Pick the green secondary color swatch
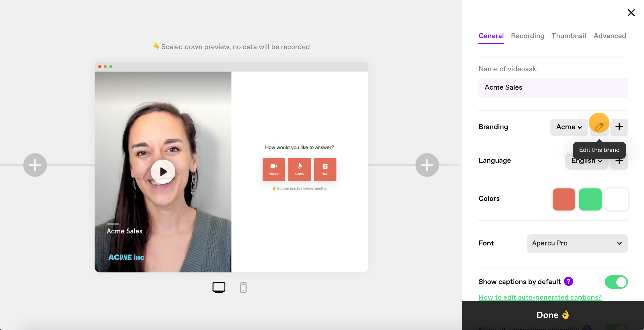The image size is (644, 330). click(x=590, y=199)
